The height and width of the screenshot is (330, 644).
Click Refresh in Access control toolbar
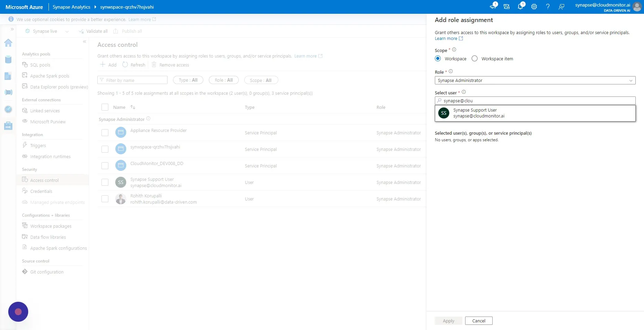coord(134,65)
